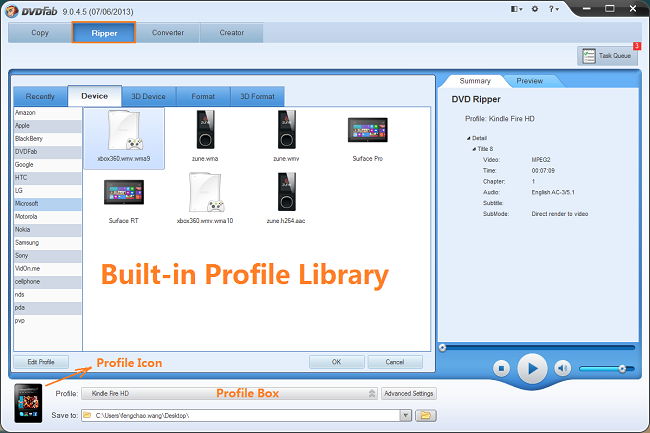
Task: Open the 3D Format tab
Action: click(257, 97)
